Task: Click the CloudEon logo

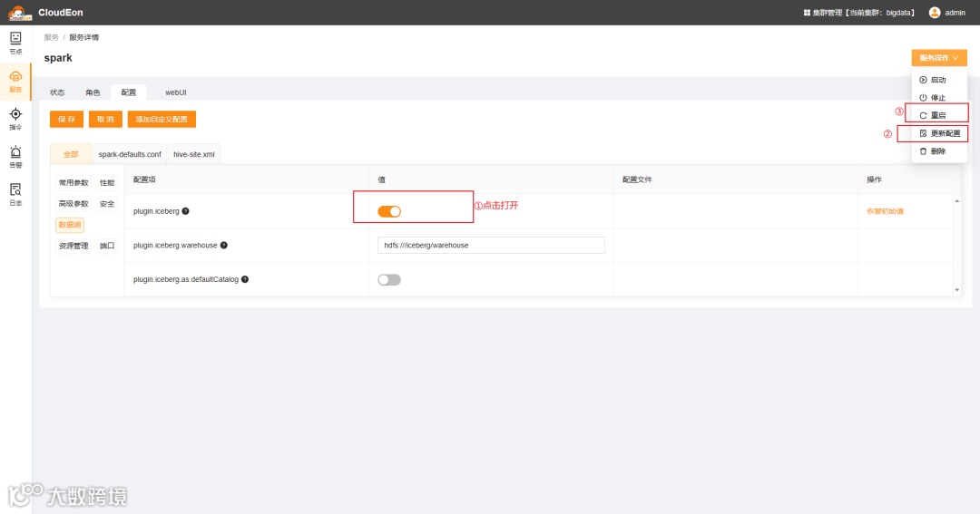Action: (x=19, y=13)
